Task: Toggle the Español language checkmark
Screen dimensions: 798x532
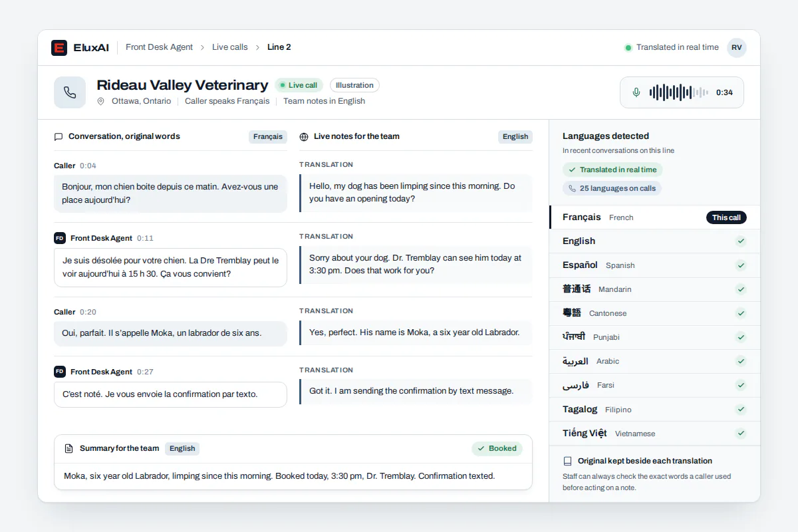Action: point(741,265)
